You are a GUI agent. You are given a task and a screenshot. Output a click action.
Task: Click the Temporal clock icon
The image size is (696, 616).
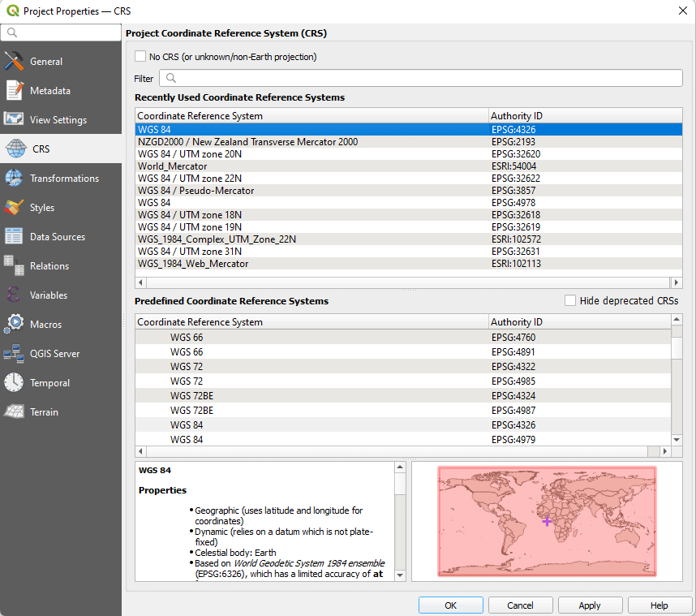[x=14, y=383]
